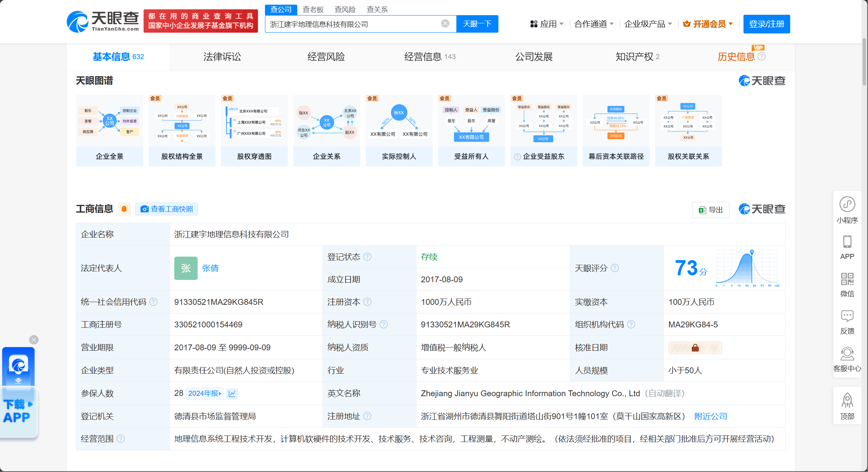The height and width of the screenshot is (472, 868).
Task: Click the red 国家中小企业发展子基金 banner
Action: (201, 21)
